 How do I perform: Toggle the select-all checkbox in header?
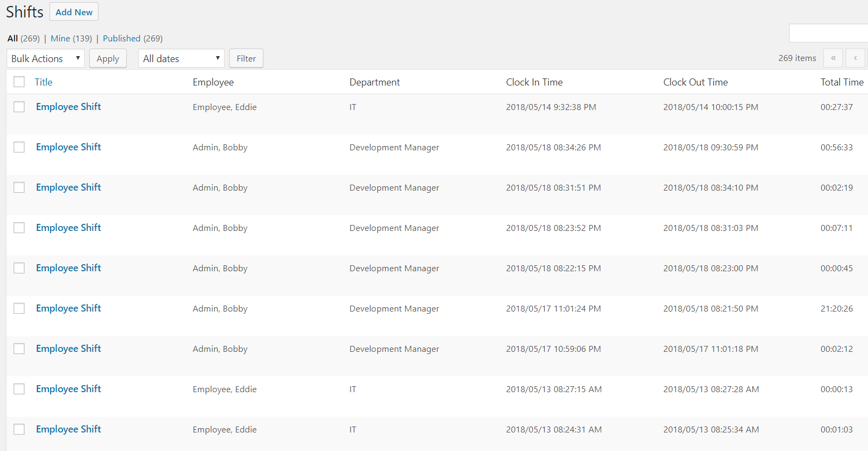[x=20, y=82]
